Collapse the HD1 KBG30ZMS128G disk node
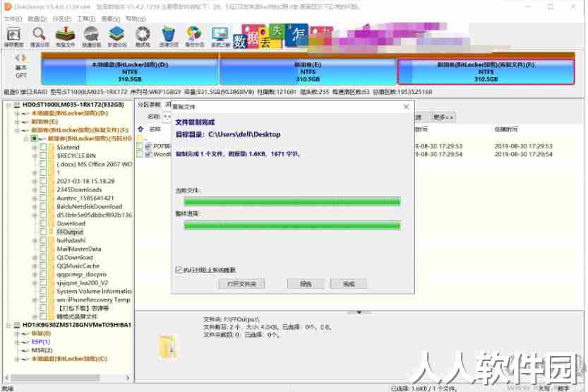Screen dimensions: 588x392 click(x=8, y=325)
